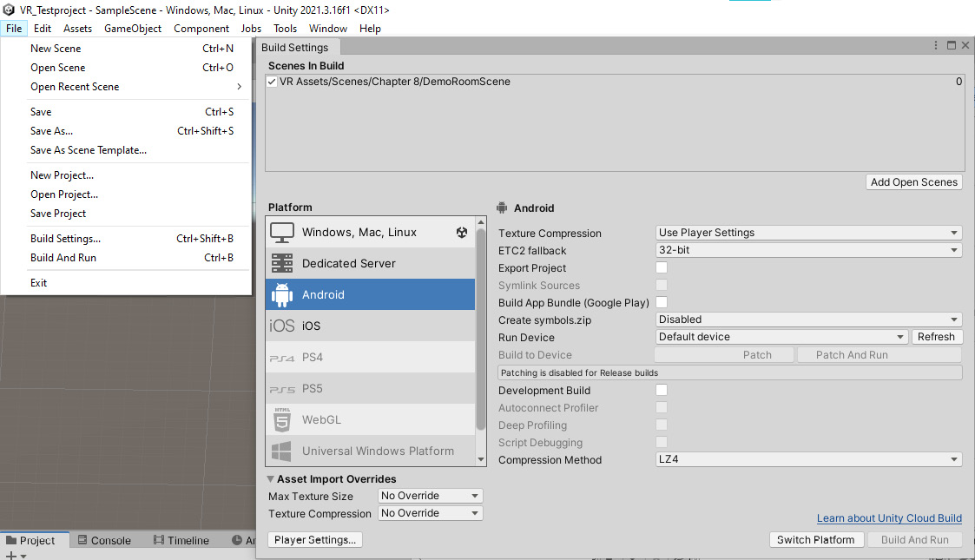Open the Learn about Unity Cloud Build link

[x=889, y=518]
